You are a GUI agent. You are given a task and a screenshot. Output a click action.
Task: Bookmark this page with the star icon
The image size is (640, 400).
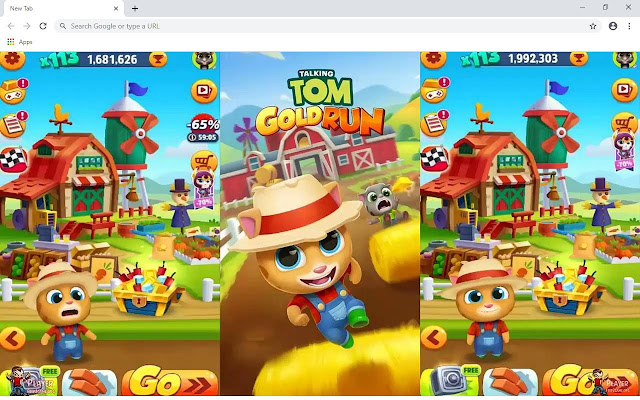click(593, 26)
